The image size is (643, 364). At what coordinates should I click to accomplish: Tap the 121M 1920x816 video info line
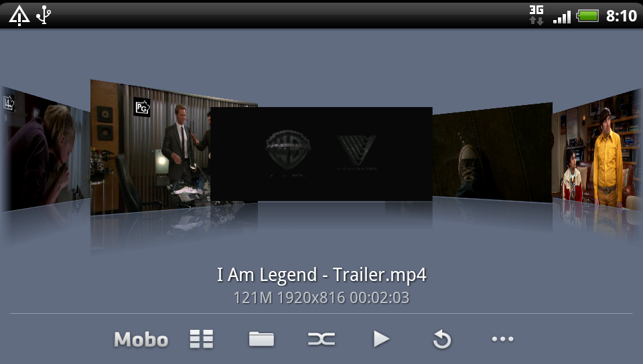[x=321, y=298]
